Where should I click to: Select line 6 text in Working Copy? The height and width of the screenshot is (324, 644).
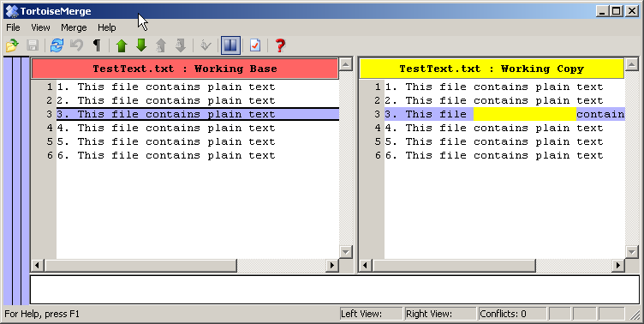point(494,155)
